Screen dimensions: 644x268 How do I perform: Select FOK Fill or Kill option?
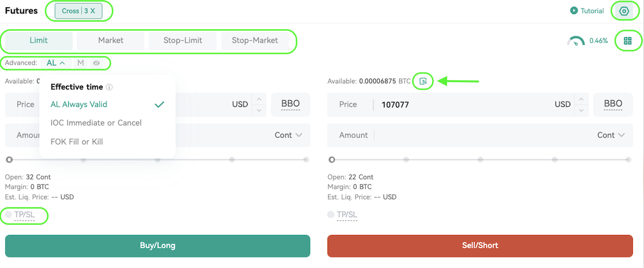click(x=77, y=142)
